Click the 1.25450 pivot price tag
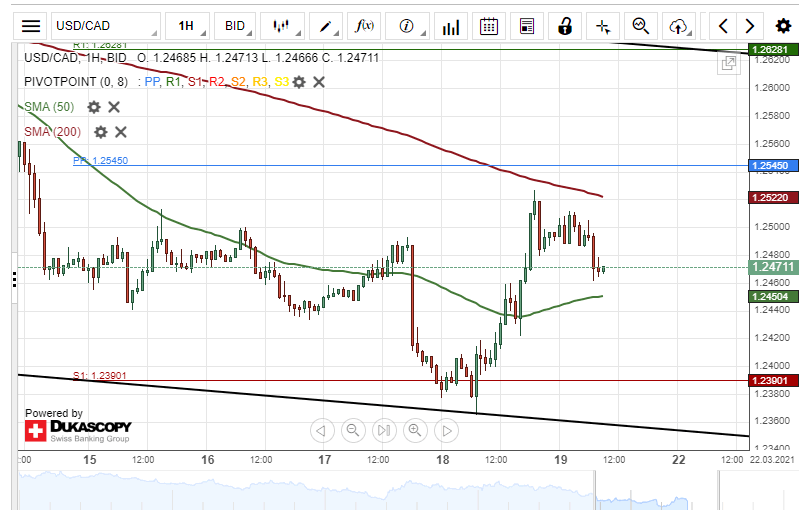The width and height of the screenshot is (802, 520). click(773, 166)
